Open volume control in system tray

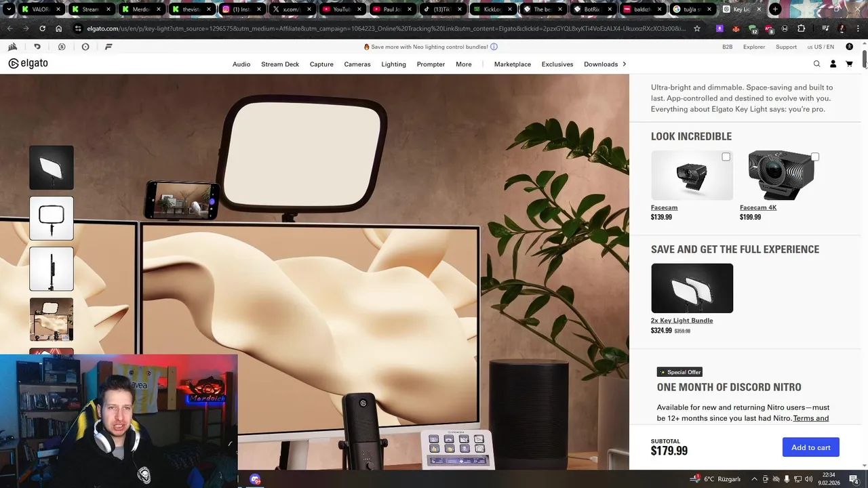pyautogui.click(x=808, y=479)
